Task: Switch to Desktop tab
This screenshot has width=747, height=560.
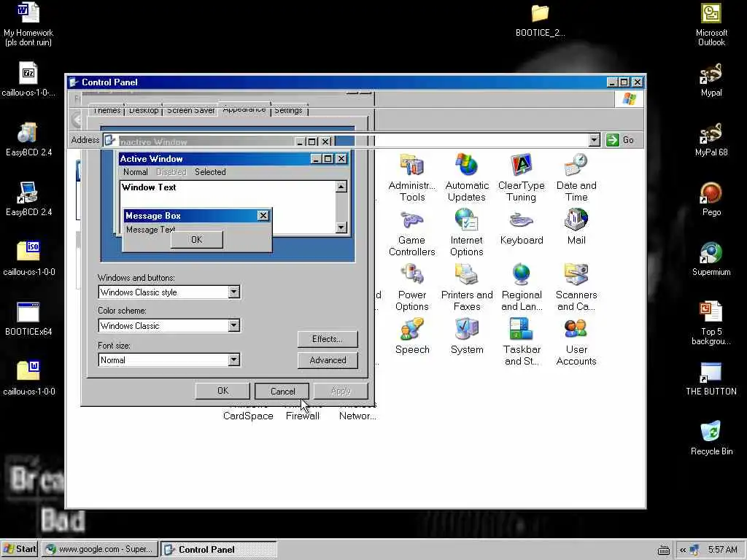Action: (144, 110)
